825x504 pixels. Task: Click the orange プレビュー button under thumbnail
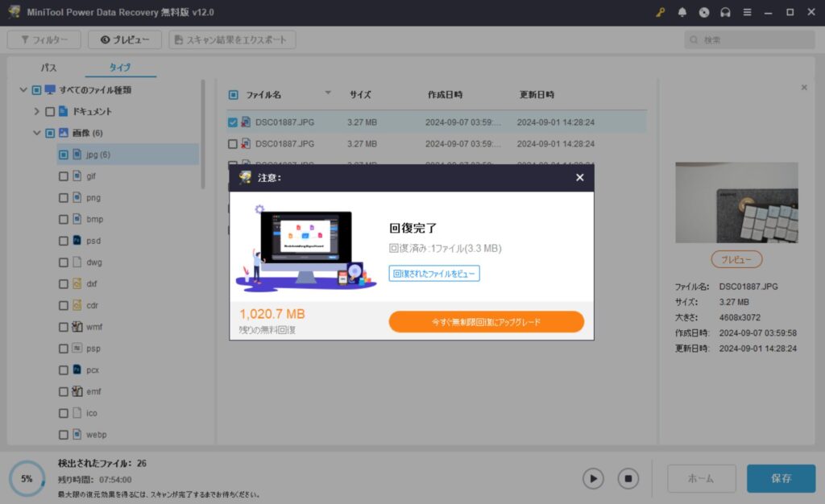tap(736, 259)
